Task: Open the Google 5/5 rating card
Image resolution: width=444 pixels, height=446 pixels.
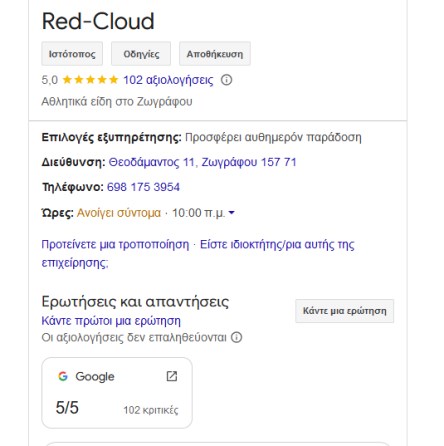Action: (x=117, y=393)
